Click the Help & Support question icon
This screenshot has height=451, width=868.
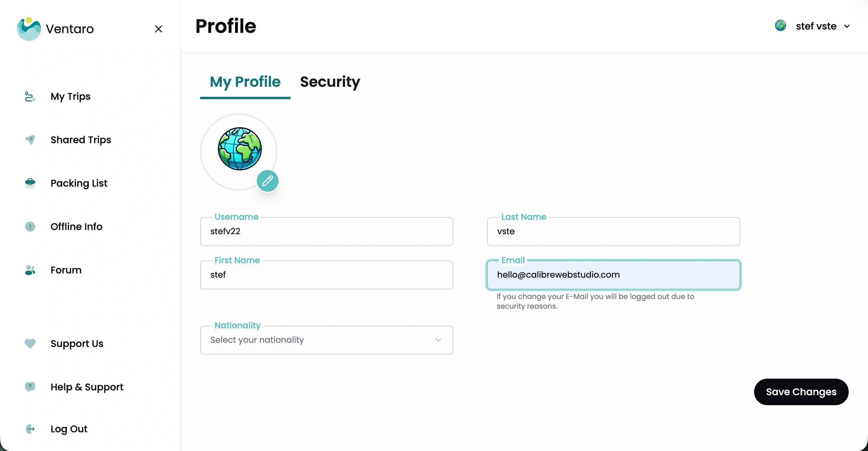pos(30,386)
